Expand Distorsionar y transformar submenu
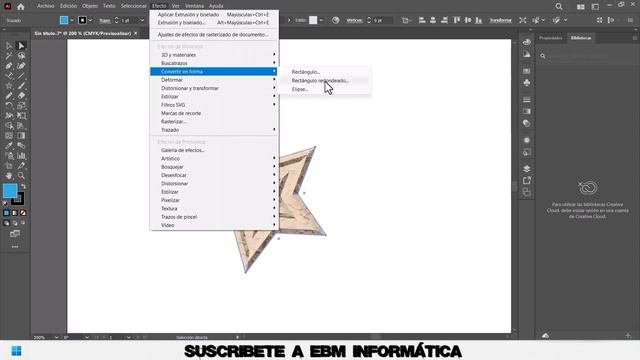 (215, 88)
